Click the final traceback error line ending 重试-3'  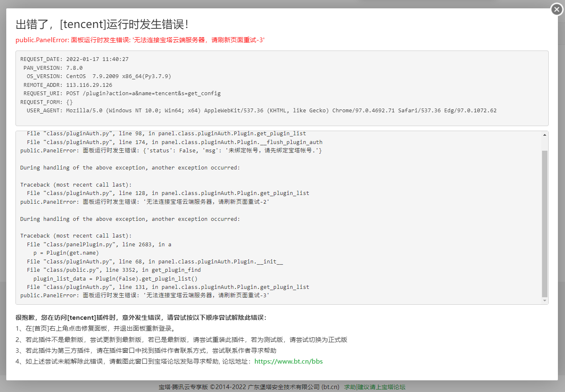[145, 296]
